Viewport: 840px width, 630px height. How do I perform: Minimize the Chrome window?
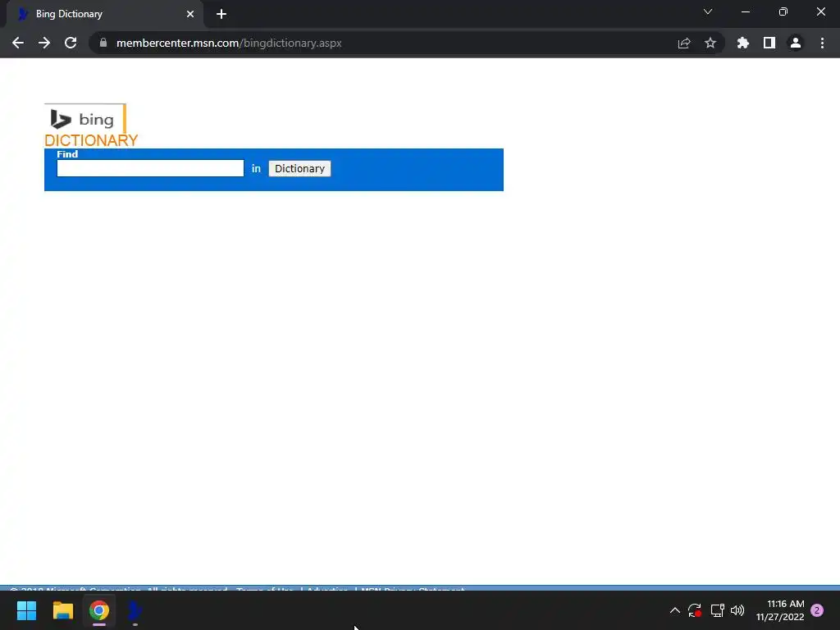tap(745, 11)
